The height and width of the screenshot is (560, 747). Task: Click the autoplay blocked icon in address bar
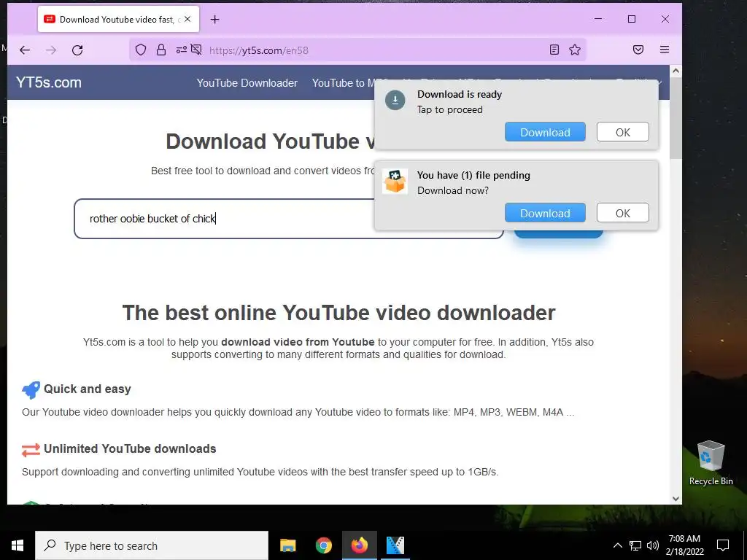(x=196, y=50)
